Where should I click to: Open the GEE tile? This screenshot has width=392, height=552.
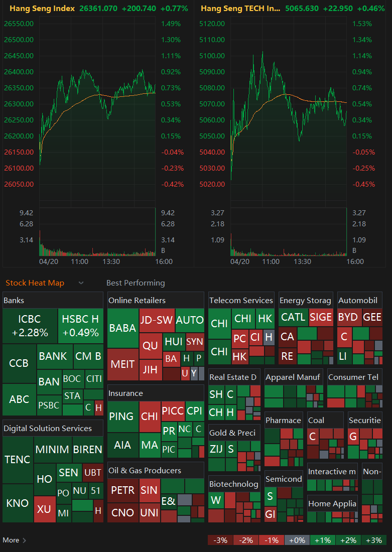(x=372, y=318)
